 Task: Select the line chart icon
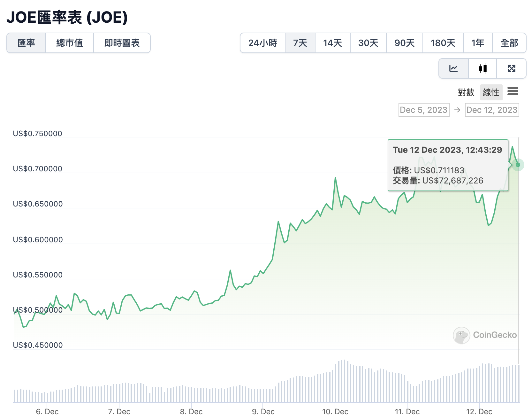click(x=453, y=68)
